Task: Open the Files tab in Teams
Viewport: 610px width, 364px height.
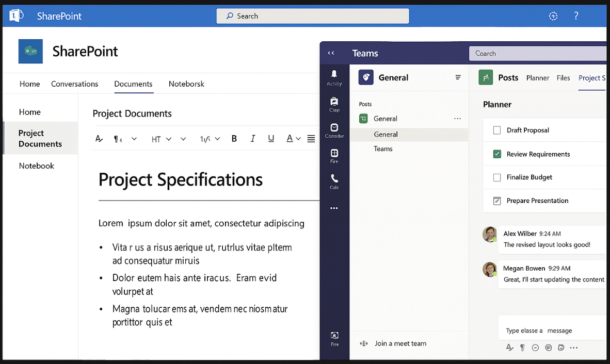Action: pos(563,78)
